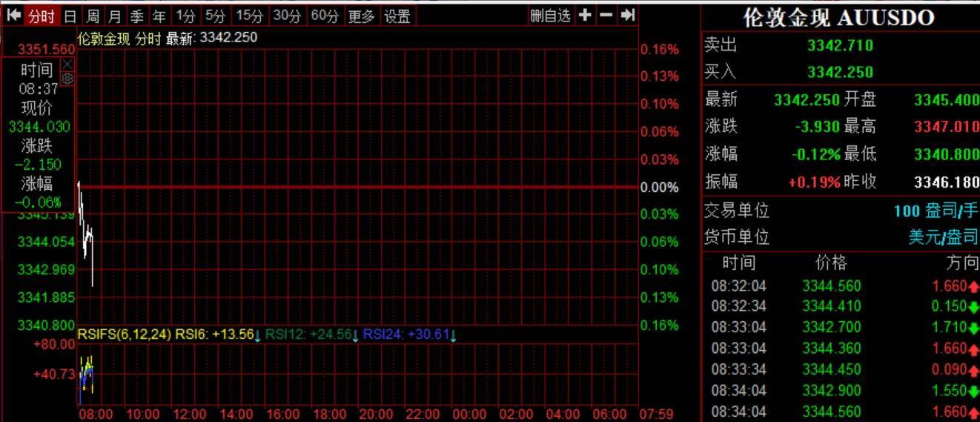Click the jump-to-last arrow icon in toolbar
This screenshot has height=422, width=980.
(x=627, y=16)
